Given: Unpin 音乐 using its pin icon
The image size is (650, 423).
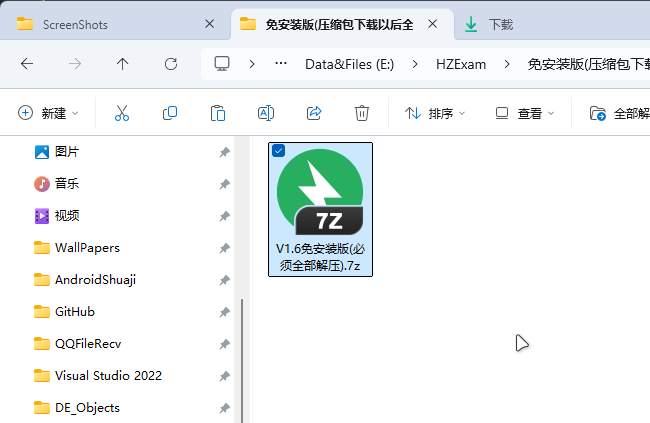Looking at the screenshot, I should (x=224, y=184).
